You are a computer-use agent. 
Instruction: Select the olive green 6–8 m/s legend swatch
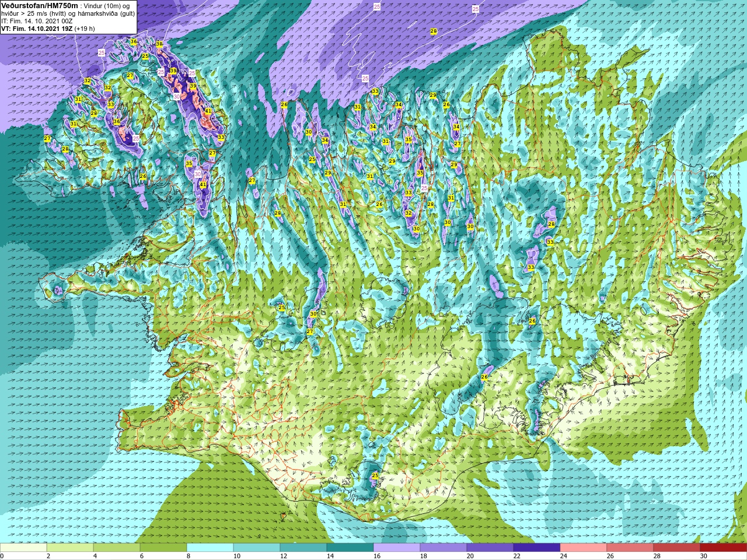[163, 548]
